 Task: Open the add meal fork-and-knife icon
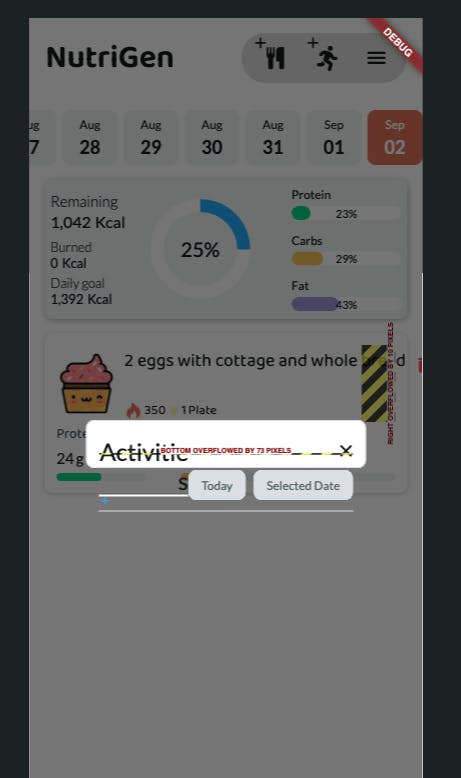(x=270, y=55)
